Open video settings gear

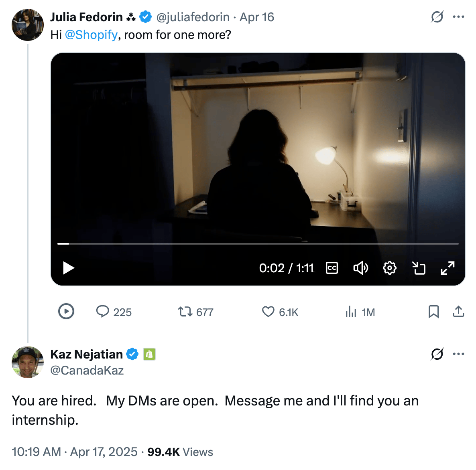389,268
